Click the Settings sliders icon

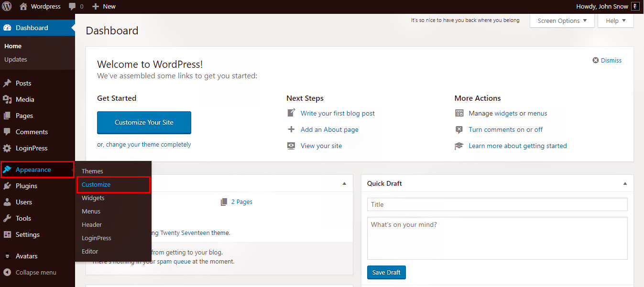7,234
